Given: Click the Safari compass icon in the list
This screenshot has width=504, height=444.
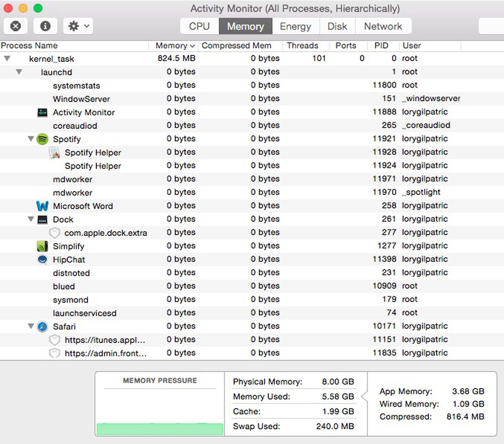Looking at the screenshot, I should [42, 327].
